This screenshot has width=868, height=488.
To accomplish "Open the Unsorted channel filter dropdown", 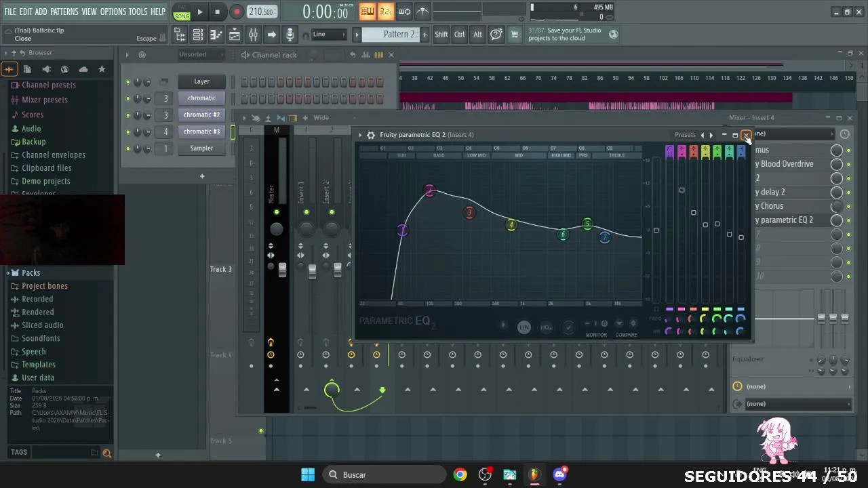I will 201,55.
